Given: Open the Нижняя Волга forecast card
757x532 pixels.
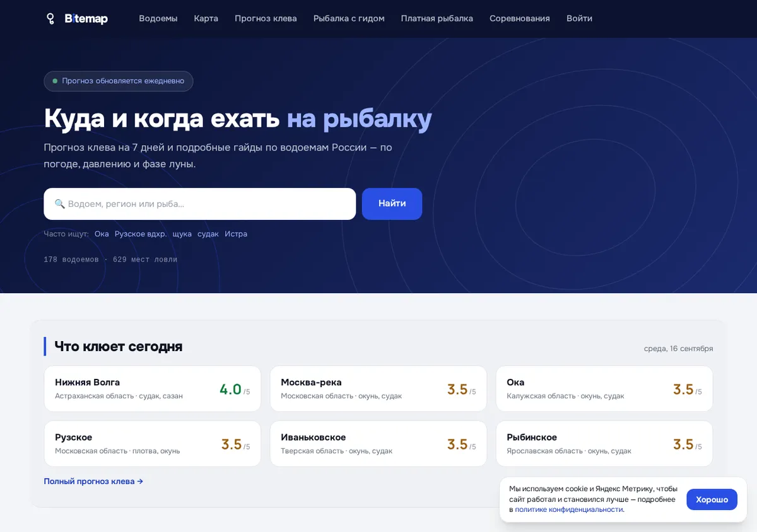Looking at the screenshot, I should [152, 389].
